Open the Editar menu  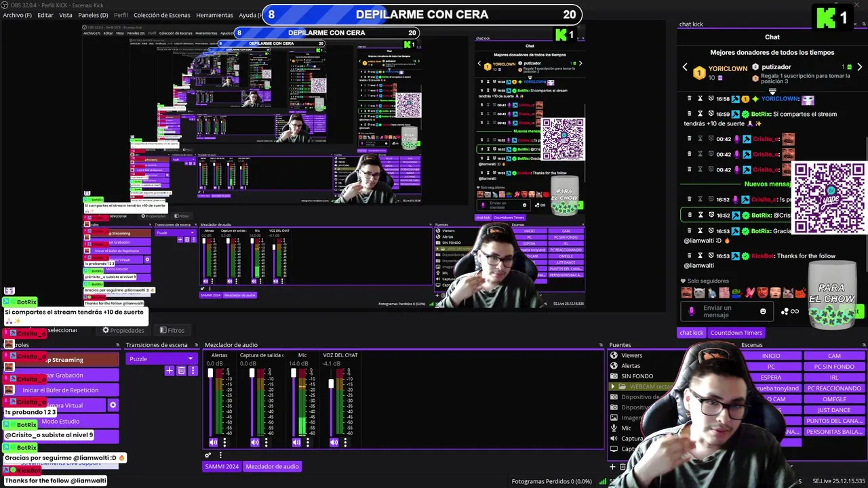pos(45,15)
